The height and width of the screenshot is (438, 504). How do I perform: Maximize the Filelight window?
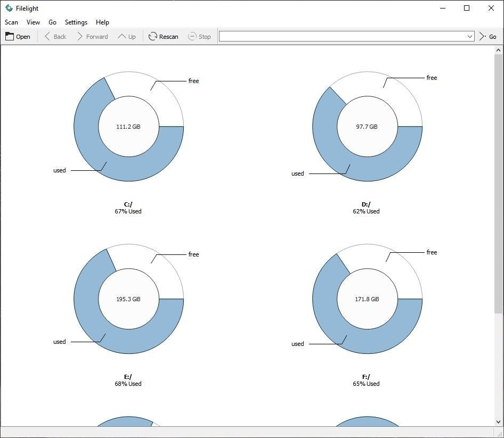coord(467,9)
